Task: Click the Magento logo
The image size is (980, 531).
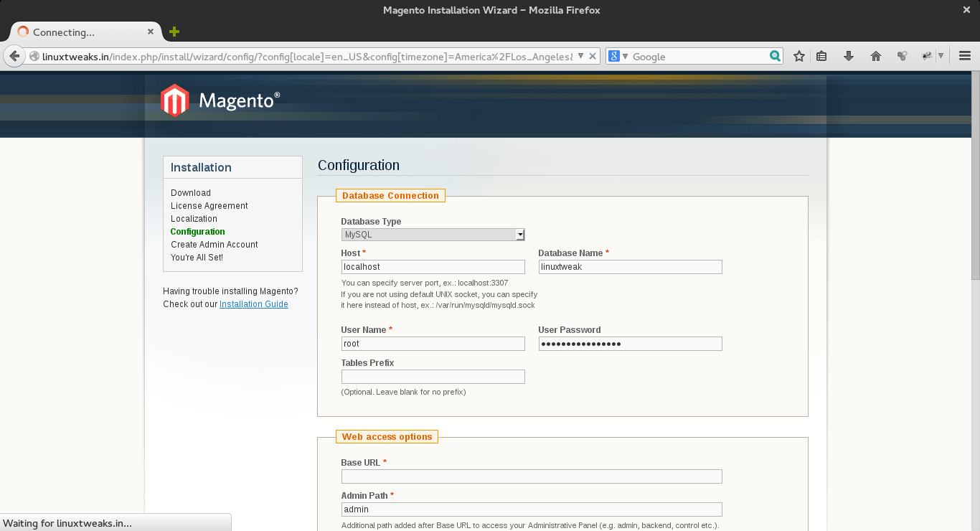Action: coord(220,100)
